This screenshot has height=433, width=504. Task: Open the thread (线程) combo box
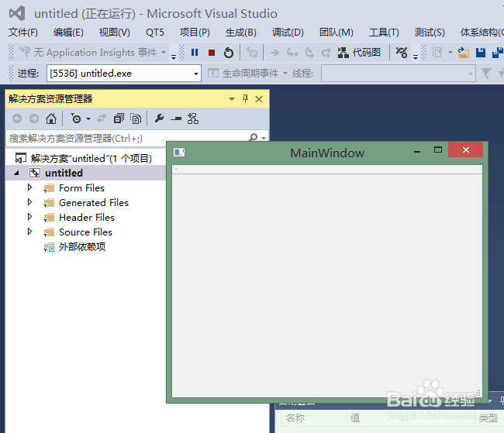click(x=399, y=74)
